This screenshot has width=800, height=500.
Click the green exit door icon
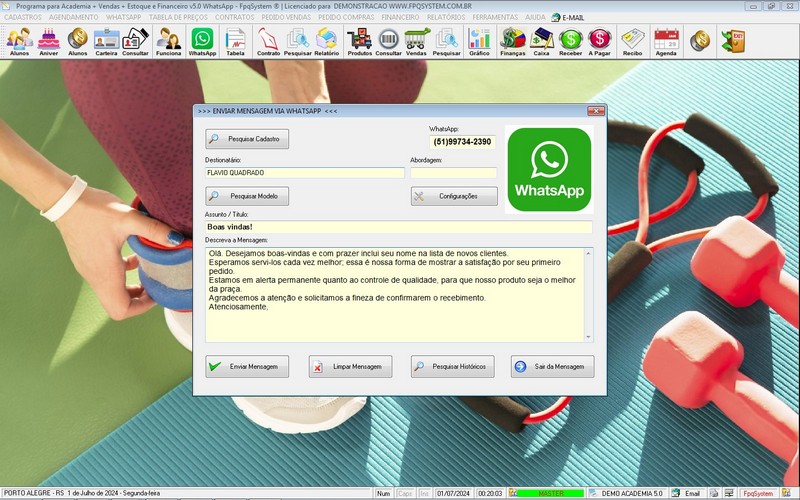[734, 40]
